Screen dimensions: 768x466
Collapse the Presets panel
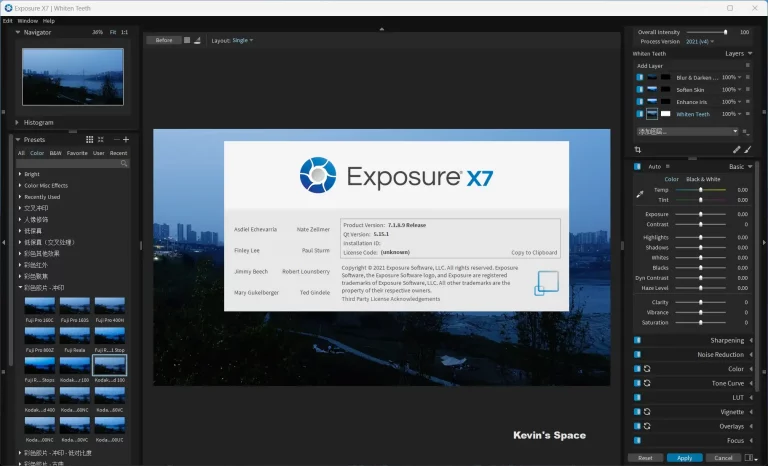(x=18, y=140)
